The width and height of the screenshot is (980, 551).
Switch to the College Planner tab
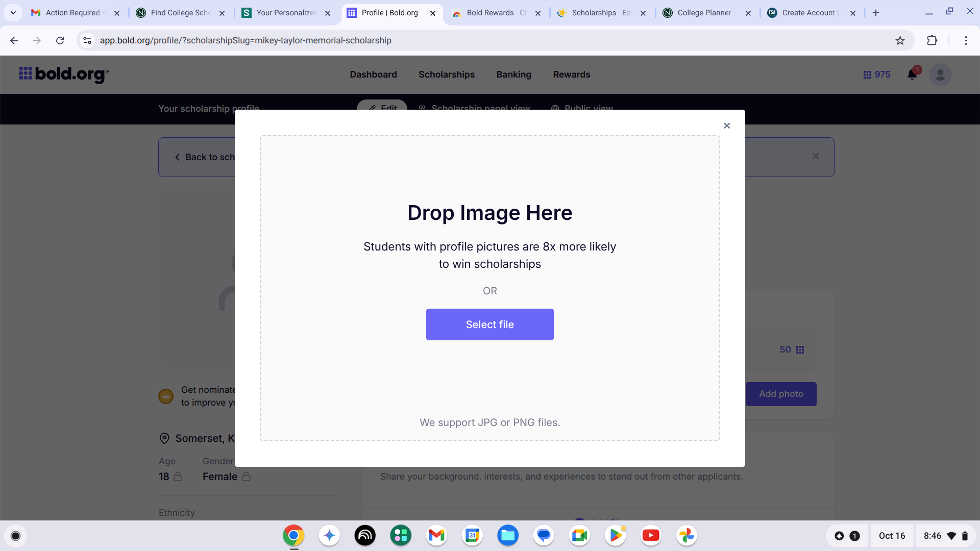[704, 13]
